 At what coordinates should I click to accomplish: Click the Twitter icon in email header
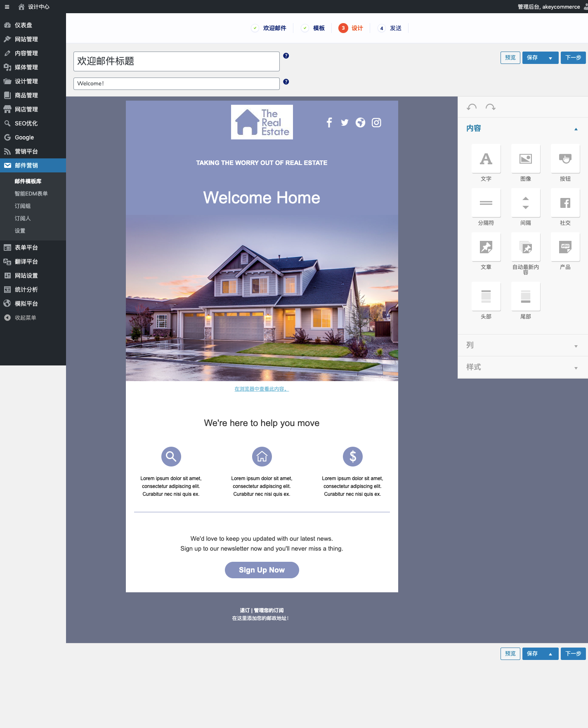(345, 123)
